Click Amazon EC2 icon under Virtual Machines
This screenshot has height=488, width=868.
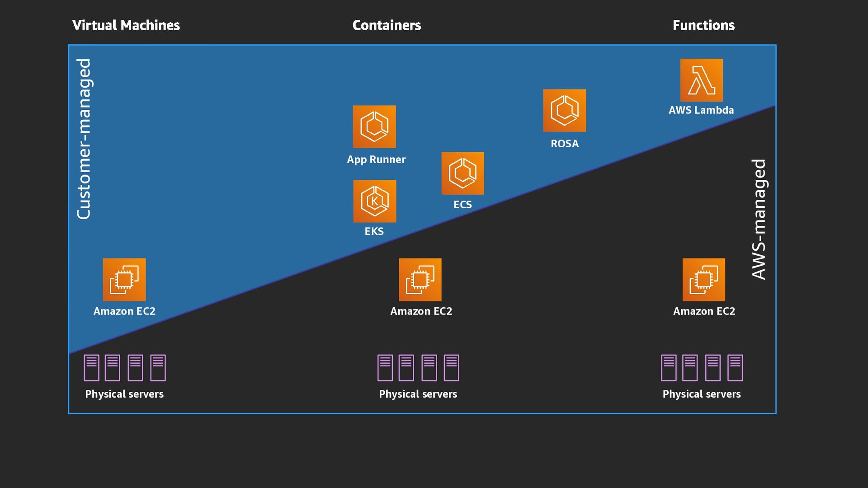[124, 279]
